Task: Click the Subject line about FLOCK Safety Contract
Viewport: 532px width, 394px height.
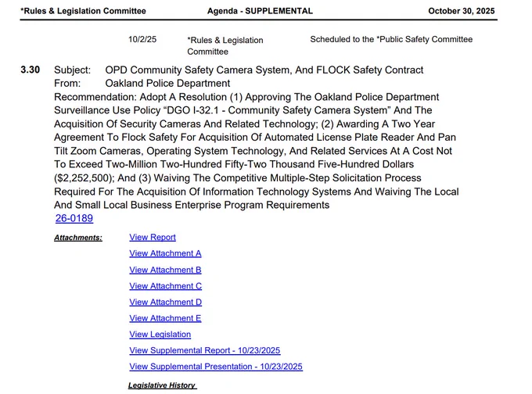Action: pyautogui.click(x=264, y=70)
